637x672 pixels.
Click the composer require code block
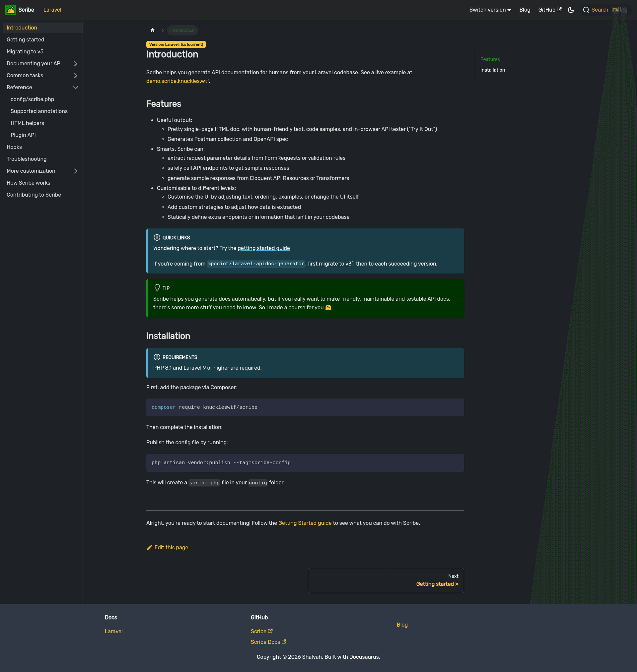(305, 407)
